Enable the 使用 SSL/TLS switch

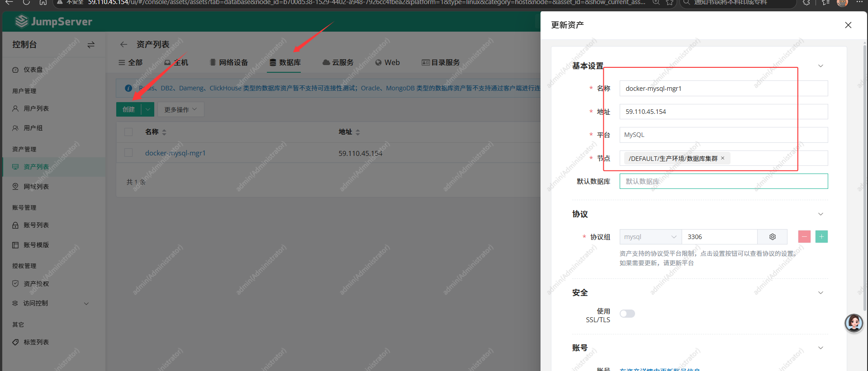coord(627,314)
